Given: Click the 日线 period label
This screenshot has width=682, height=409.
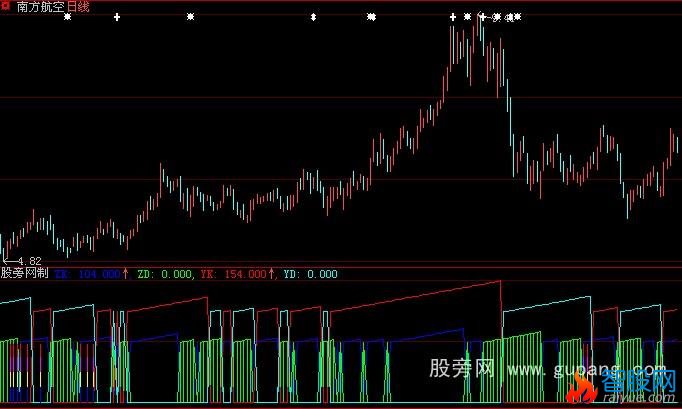Looking at the screenshot, I should [x=78, y=7].
